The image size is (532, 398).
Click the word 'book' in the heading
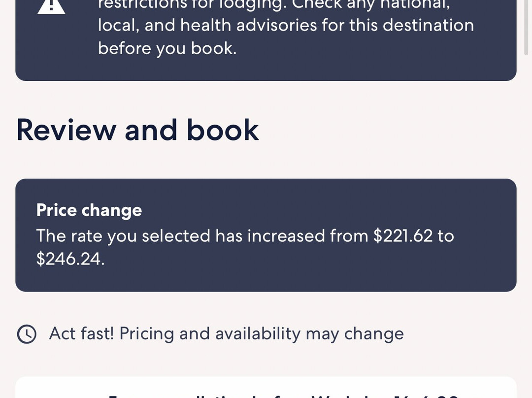point(222,130)
